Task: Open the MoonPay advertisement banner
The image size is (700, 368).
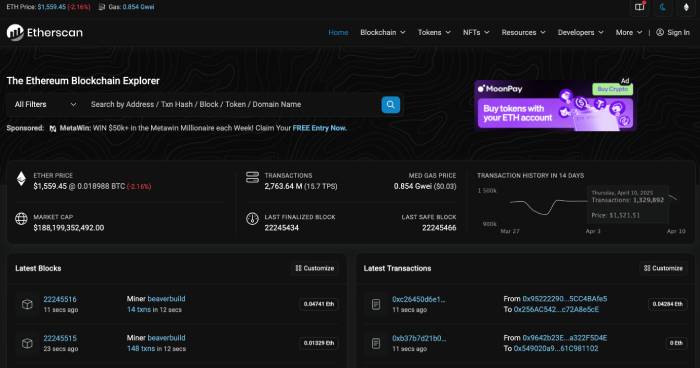Action: click(555, 106)
